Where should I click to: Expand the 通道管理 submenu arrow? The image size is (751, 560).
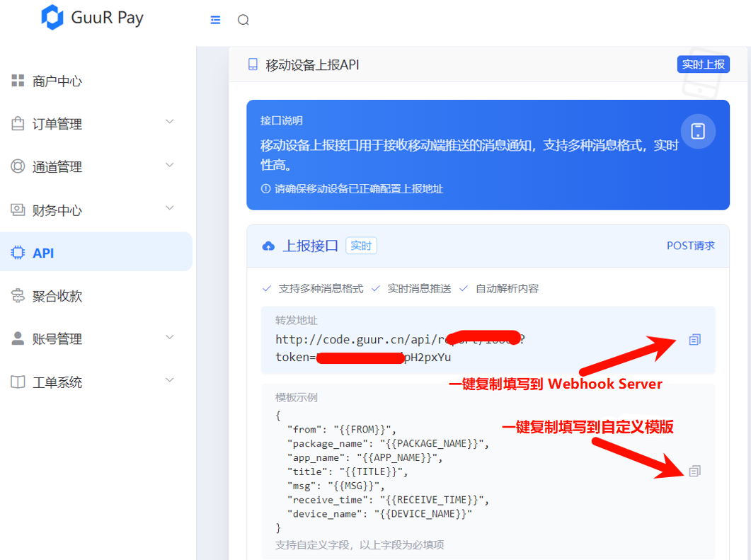pos(170,165)
